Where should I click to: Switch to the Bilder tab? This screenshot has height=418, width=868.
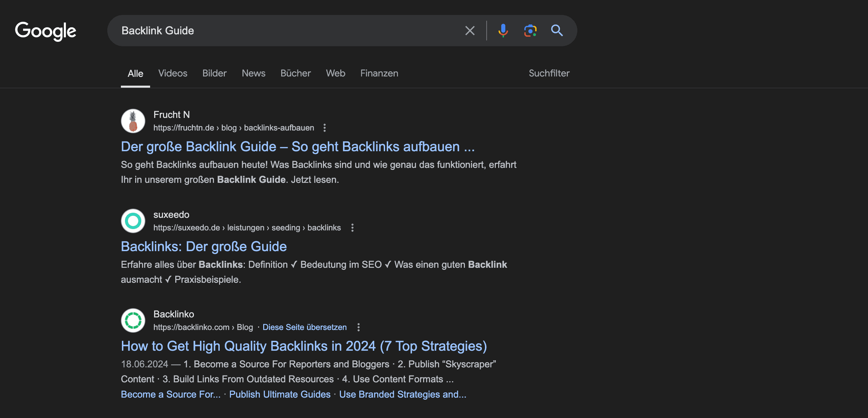click(215, 73)
